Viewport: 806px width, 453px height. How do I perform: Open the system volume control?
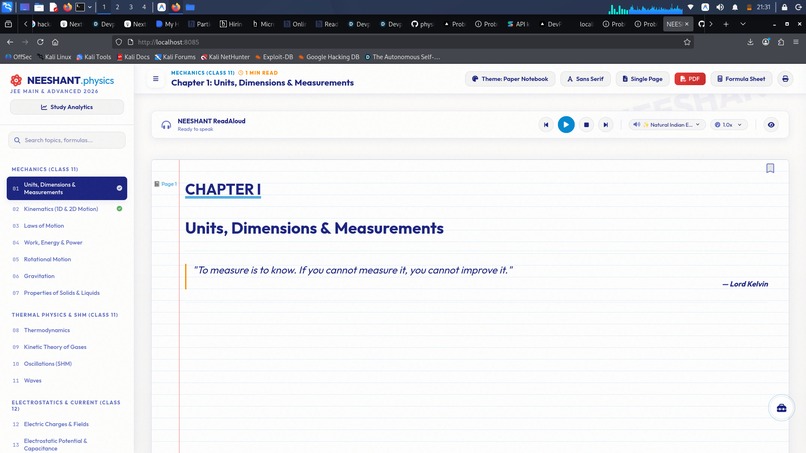click(x=720, y=7)
